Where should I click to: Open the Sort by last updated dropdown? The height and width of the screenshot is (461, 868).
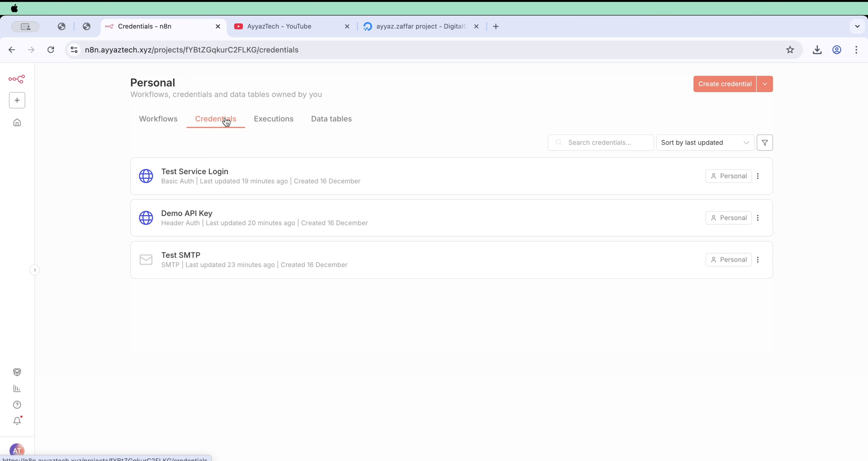(x=705, y=143)
